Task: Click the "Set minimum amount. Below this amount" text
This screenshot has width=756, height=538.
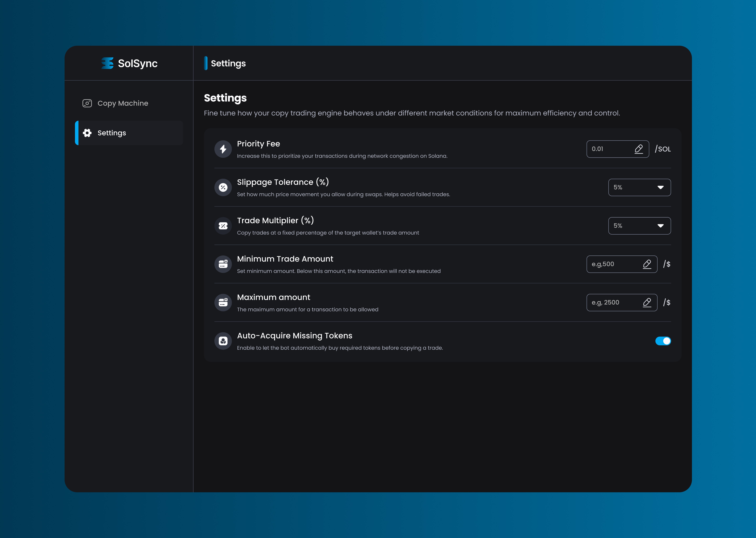Action: tap(339, 271)
